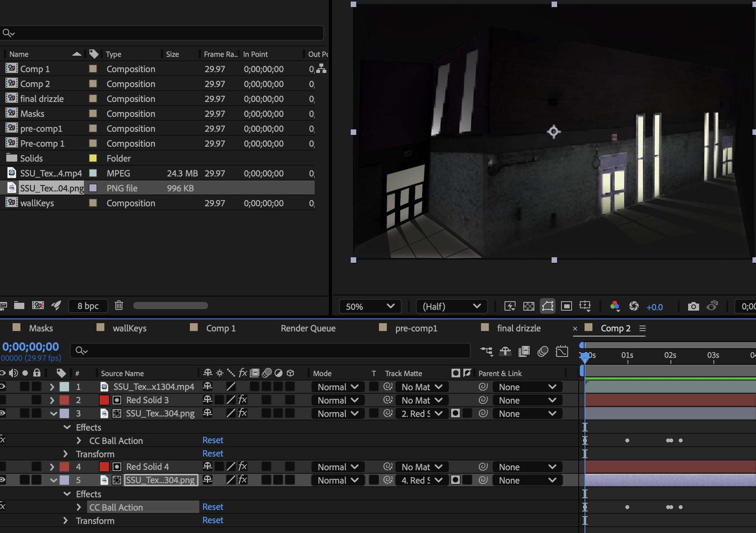The width and height of the screenshot is (756, 533).
Task: Open the Graph Editor
Action: coord(562,351)
